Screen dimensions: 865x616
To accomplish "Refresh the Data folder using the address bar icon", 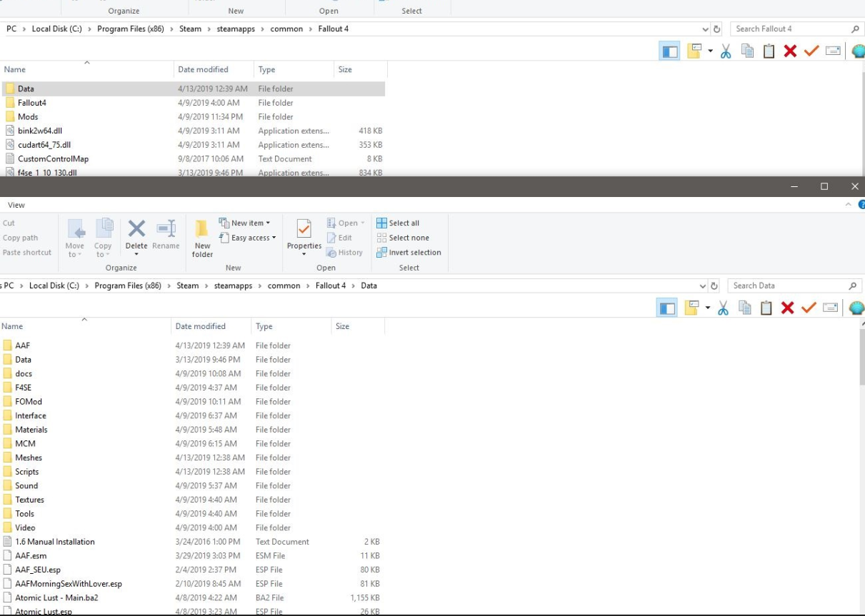I will pyautogui.click(x=714, y=286).
